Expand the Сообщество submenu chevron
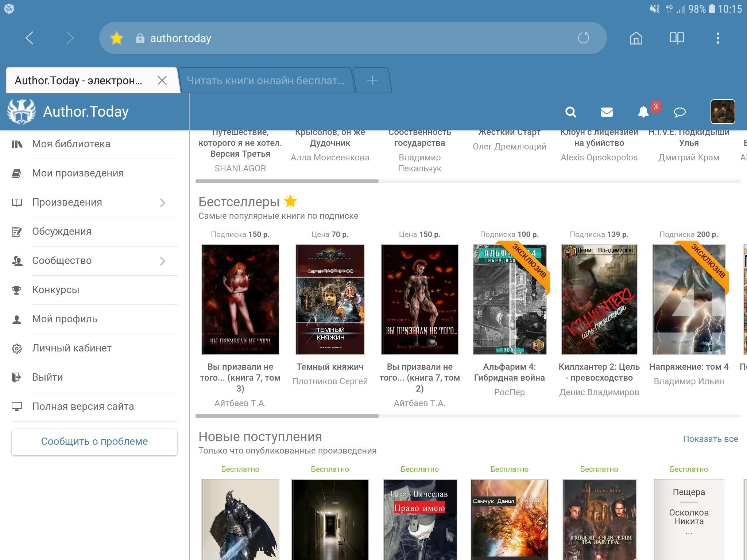 (163, 261)
